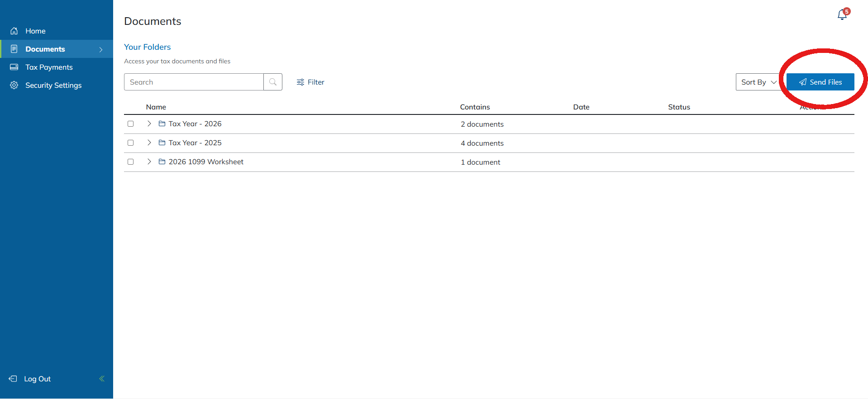
Task: Click the '2 documents' cell
Action: [x=482, y=124]
